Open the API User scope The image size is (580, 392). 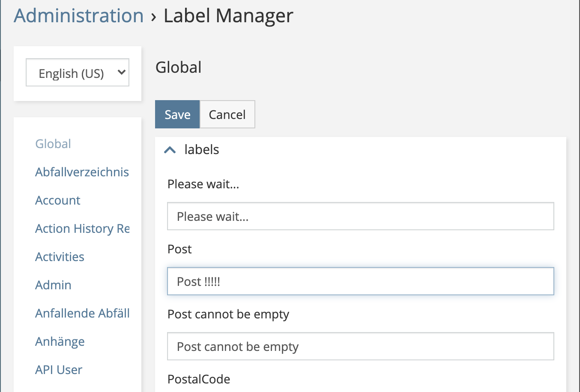point(59,370)
